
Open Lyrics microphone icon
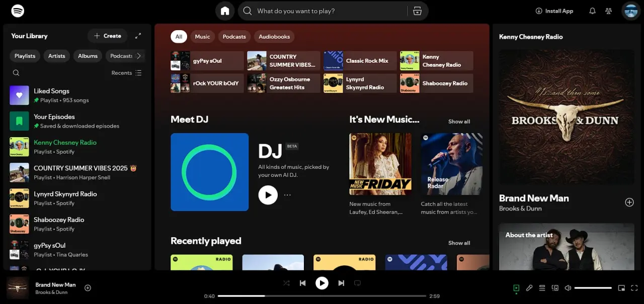(x=529, y=288)
